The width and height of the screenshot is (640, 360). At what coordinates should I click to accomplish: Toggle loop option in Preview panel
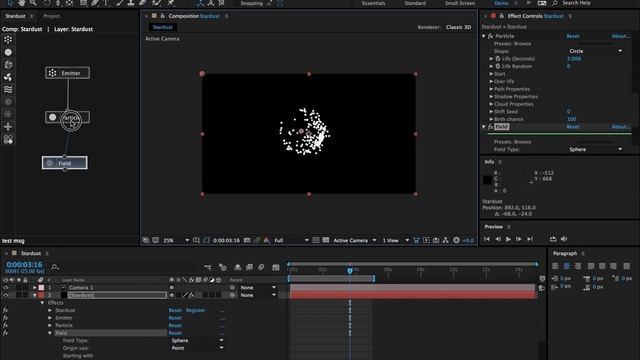point(553,239)
